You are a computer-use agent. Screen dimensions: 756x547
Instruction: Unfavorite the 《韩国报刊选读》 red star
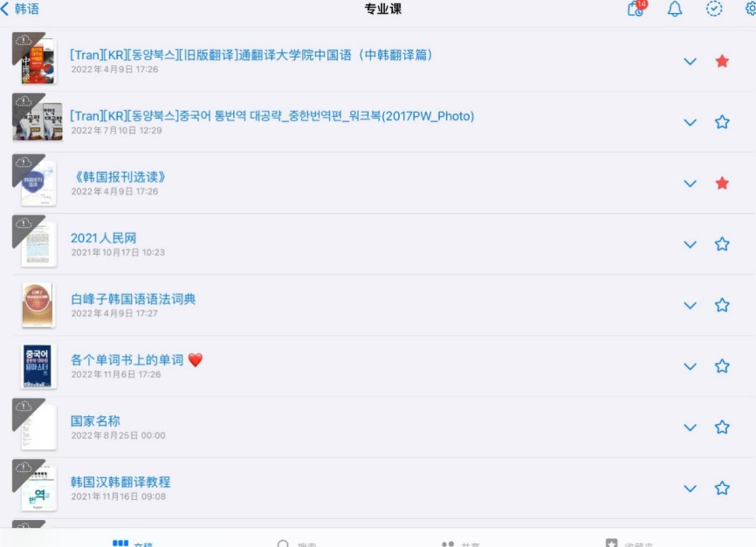pos(722,183)
